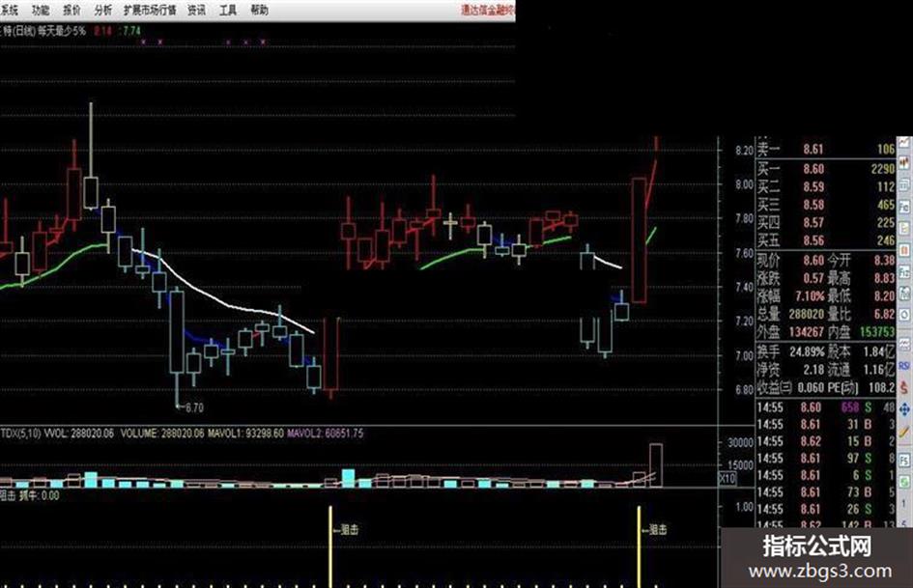Screen dimensions: 913x588
Task: Click the 买五 bid price 8.56
Action: click(813, 240)
